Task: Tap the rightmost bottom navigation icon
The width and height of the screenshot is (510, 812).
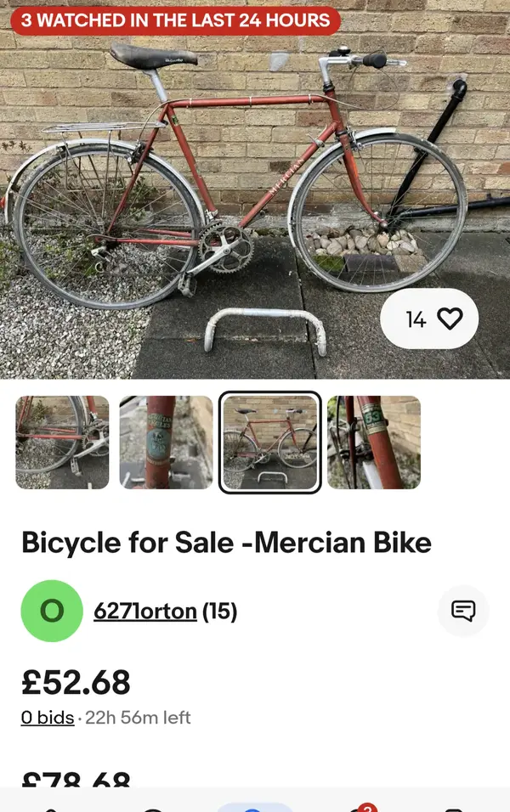Action: coord(455,806)
